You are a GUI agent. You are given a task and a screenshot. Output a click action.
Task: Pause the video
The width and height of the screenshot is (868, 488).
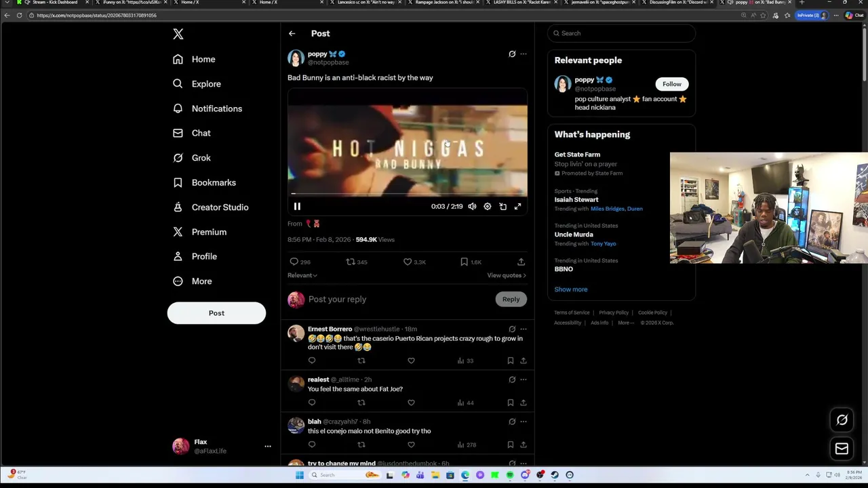pos(297,206)
